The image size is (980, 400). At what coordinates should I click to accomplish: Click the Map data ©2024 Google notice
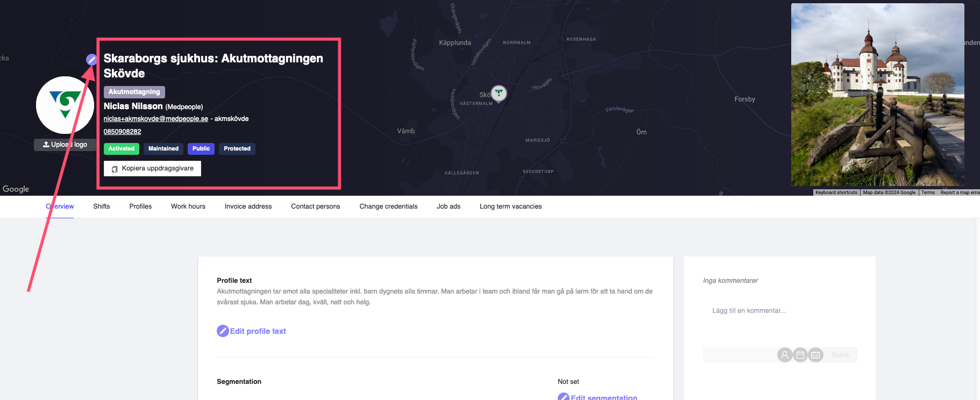click(889, 192)
